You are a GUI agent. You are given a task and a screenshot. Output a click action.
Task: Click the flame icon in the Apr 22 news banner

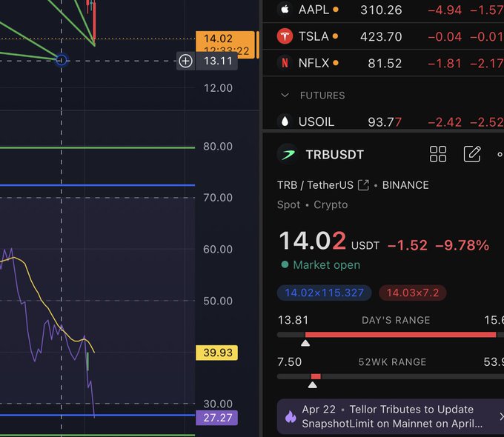point(291,416)
